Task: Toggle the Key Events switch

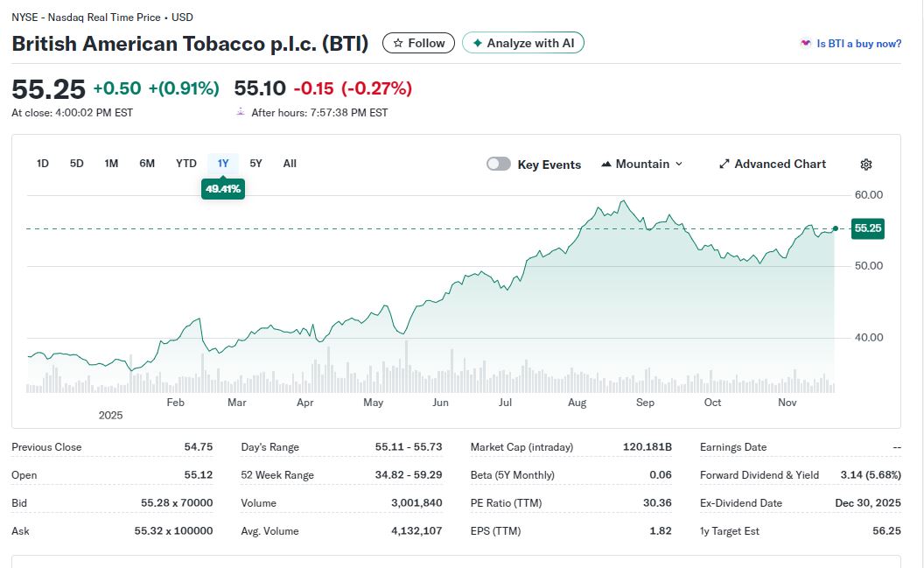Action: 499,164
